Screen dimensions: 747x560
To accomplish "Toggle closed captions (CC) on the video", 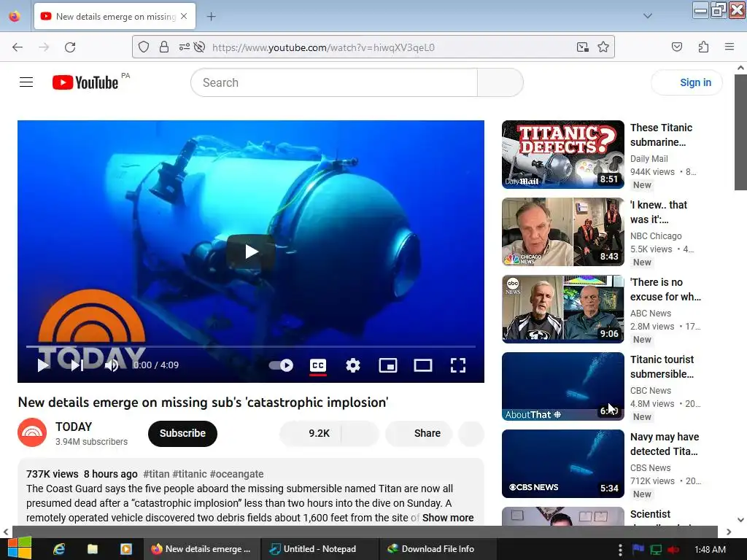I will [318, 365].
